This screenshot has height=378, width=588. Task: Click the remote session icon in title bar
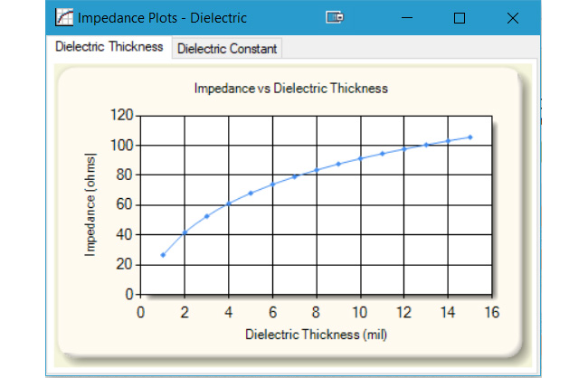pos(335,17)
